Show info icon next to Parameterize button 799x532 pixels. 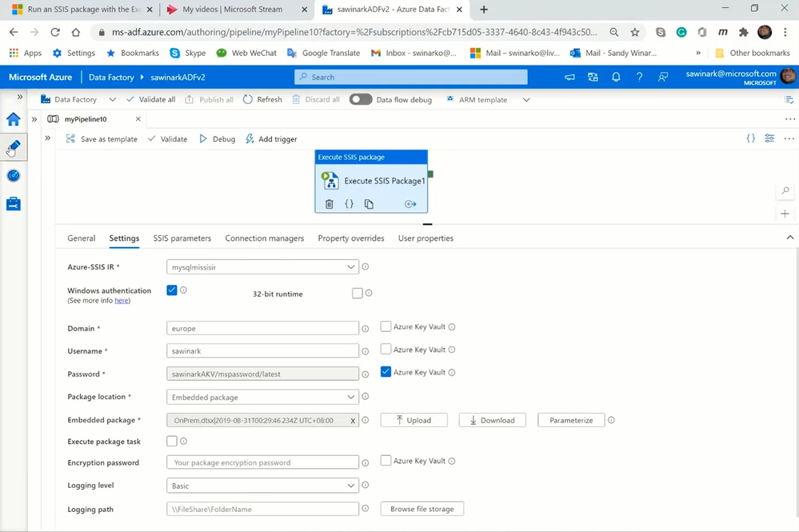pyautogui.click(x=611, y=420)
